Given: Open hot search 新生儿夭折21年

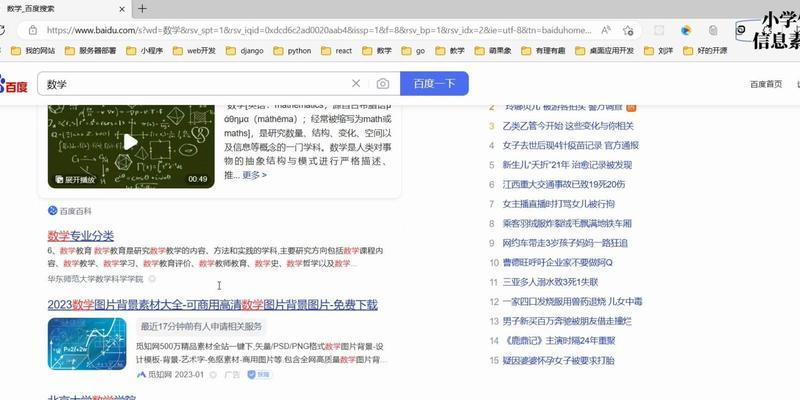Looking at the screenshot, I should tap(567, 165).
